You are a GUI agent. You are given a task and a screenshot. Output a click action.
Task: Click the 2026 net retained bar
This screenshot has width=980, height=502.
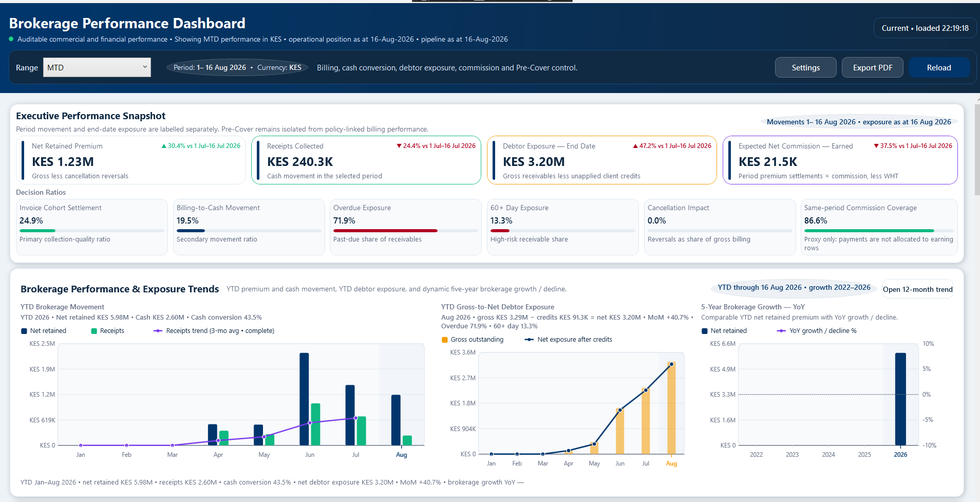[x=900, y=399]
